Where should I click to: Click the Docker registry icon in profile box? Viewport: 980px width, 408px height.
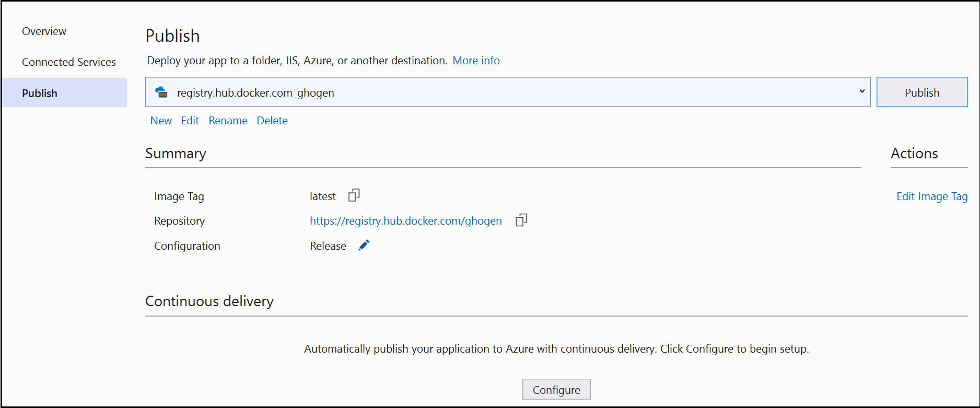click(x=162, y=92)
